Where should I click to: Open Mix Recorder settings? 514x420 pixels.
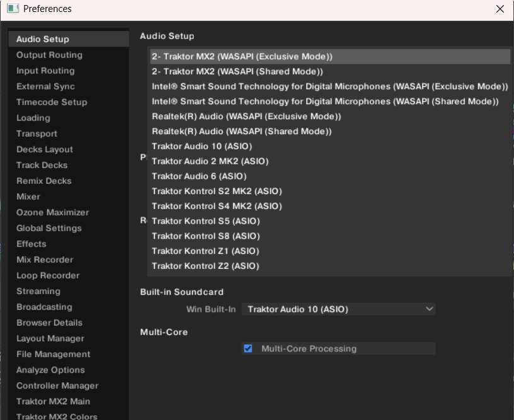pyautogui.click(x=69, y=259)
